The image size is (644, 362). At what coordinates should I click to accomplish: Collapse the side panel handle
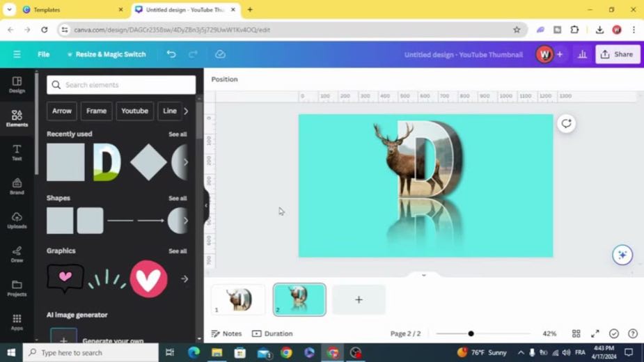coord(206,205)
